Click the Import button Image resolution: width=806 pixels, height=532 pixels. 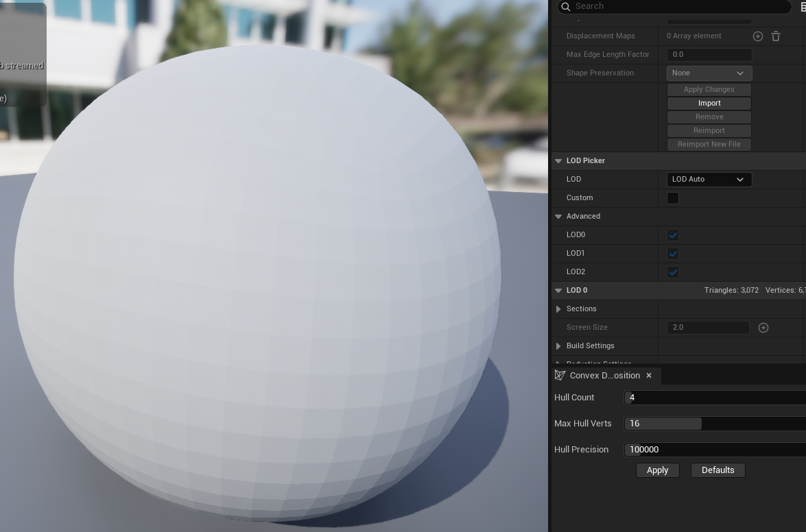(709, 104)
